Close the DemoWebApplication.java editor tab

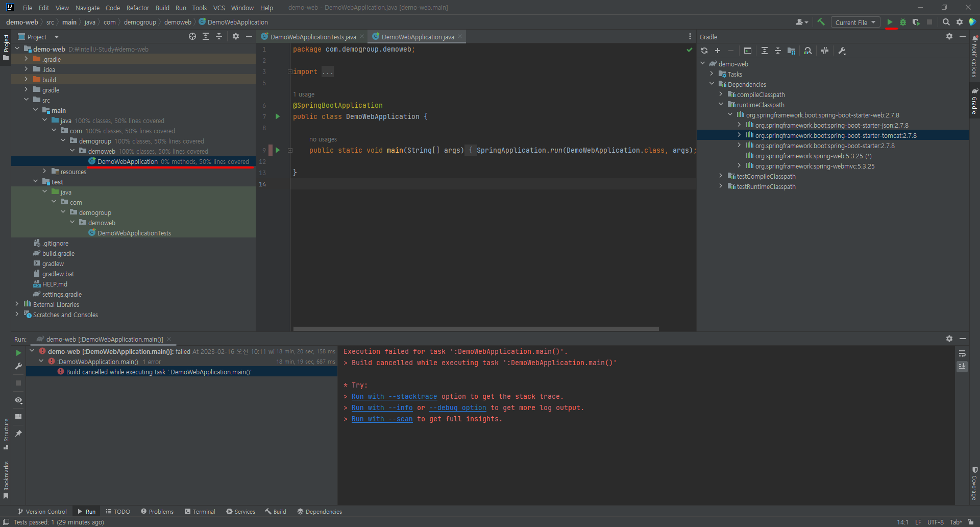(460, 36)
